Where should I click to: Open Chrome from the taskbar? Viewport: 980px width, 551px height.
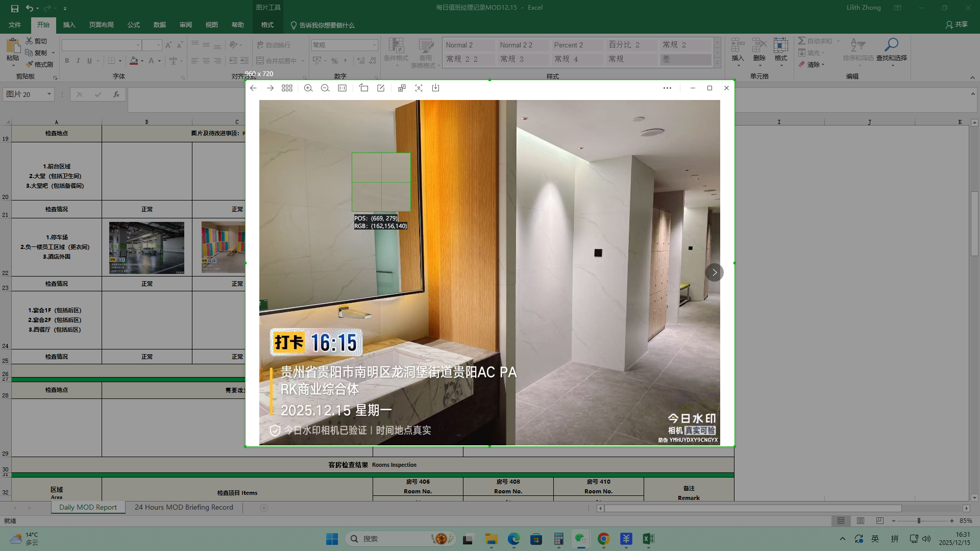coord(603,539)
